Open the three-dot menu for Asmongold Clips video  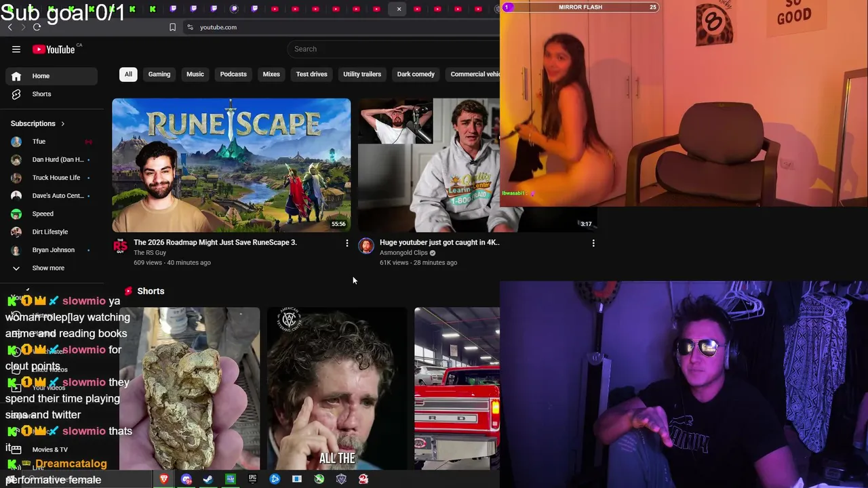(x=593, y=243)
